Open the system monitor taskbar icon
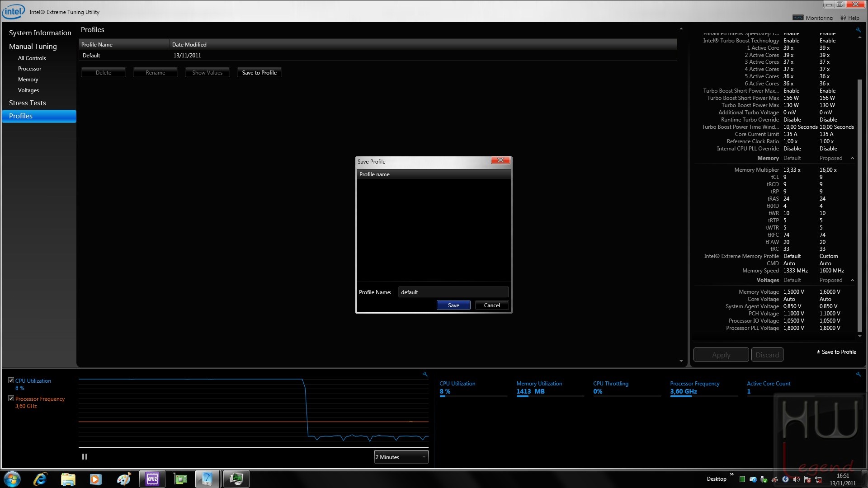 pos(236,479)
